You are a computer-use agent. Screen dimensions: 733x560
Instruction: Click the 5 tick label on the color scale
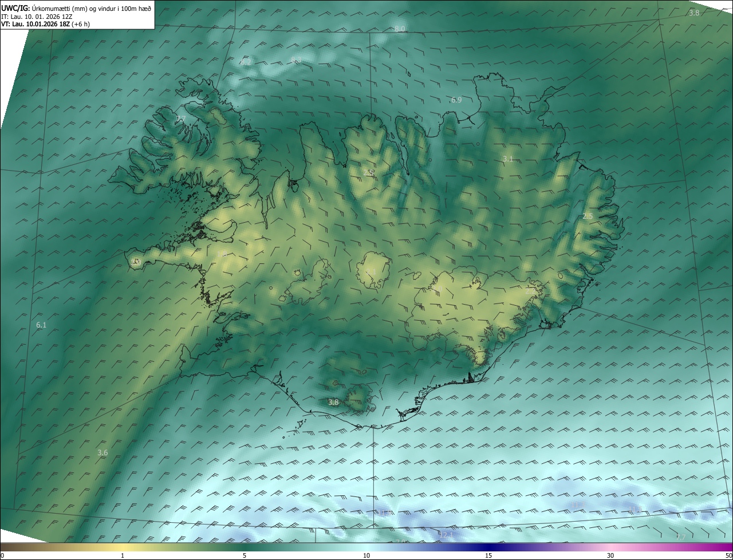click(245, 555)
